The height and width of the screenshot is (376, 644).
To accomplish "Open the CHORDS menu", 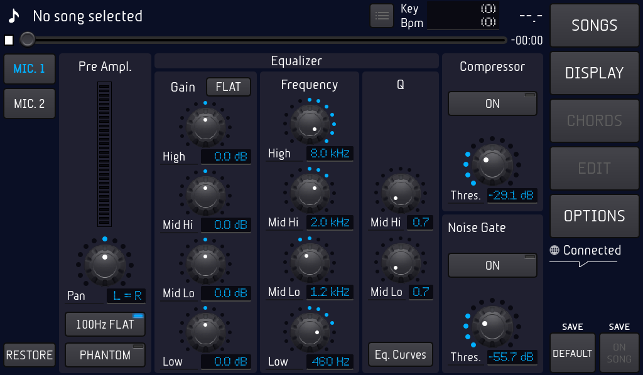I will (594, 121).
